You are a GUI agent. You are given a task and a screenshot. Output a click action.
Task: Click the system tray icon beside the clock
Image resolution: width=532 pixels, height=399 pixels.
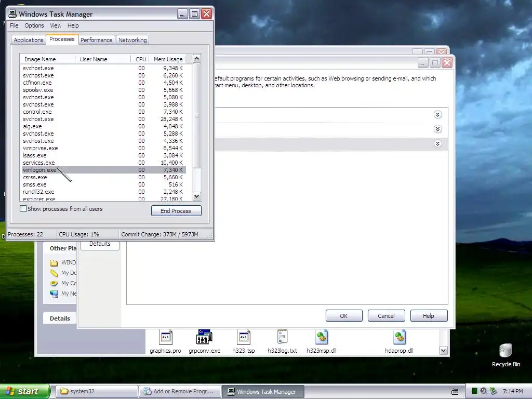tap(493, 391)
